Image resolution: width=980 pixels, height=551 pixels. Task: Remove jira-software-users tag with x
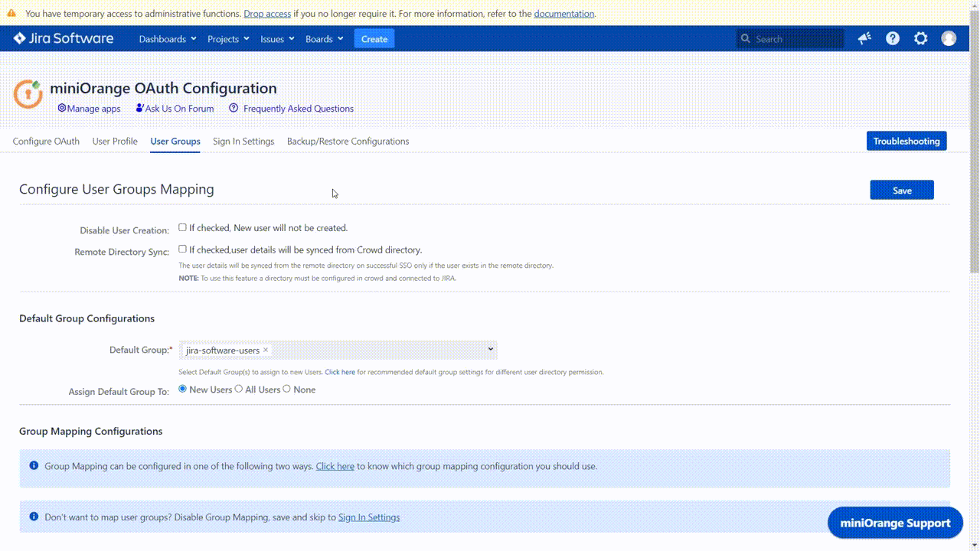[266, 350]
